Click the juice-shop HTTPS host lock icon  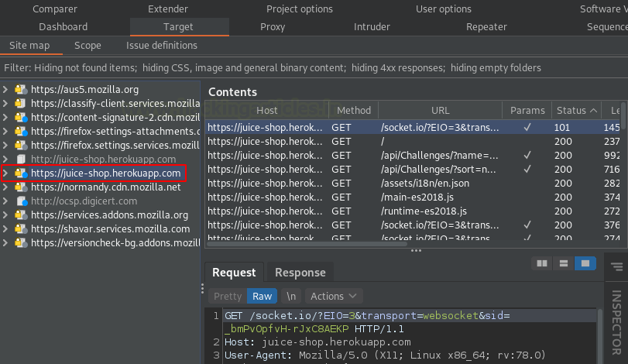(x=20, y=173)
